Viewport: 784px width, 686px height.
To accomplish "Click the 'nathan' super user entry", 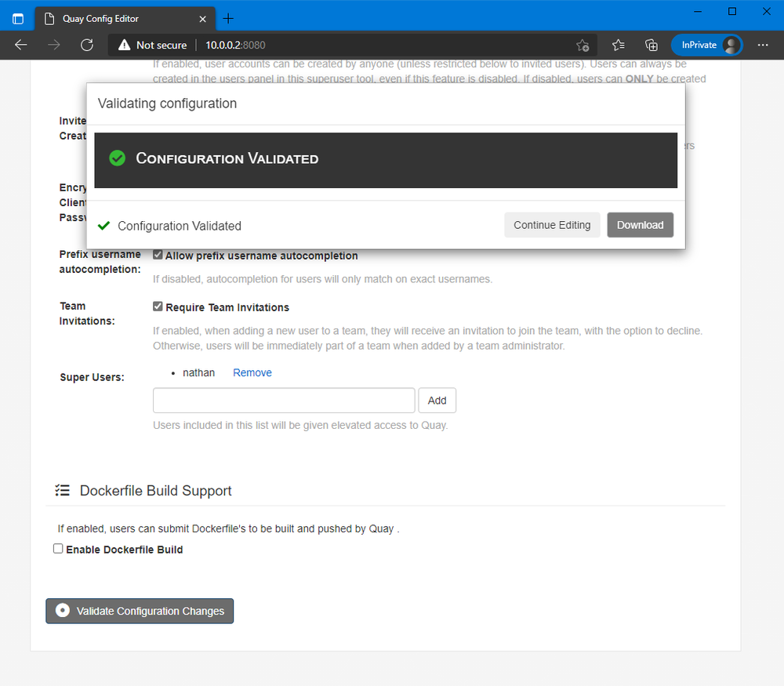I will [198, 372].
